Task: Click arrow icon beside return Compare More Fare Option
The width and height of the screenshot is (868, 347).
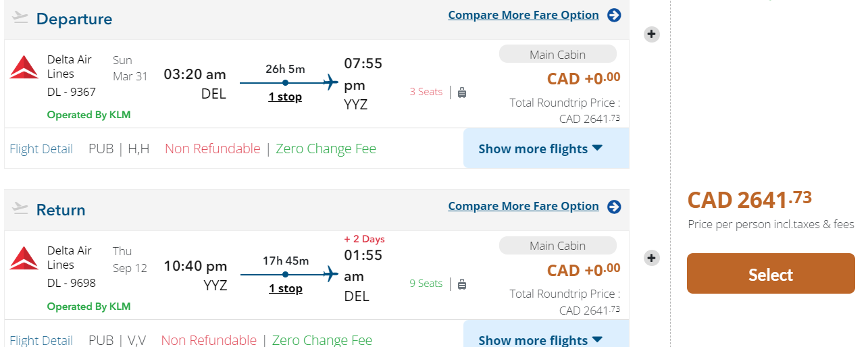Action: click(614, 207)
